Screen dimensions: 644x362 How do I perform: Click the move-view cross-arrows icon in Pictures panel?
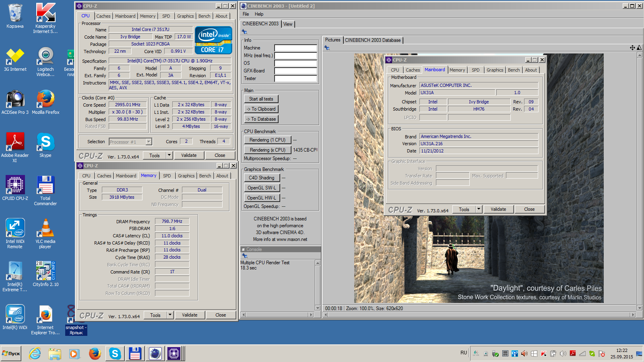point(632,48)
